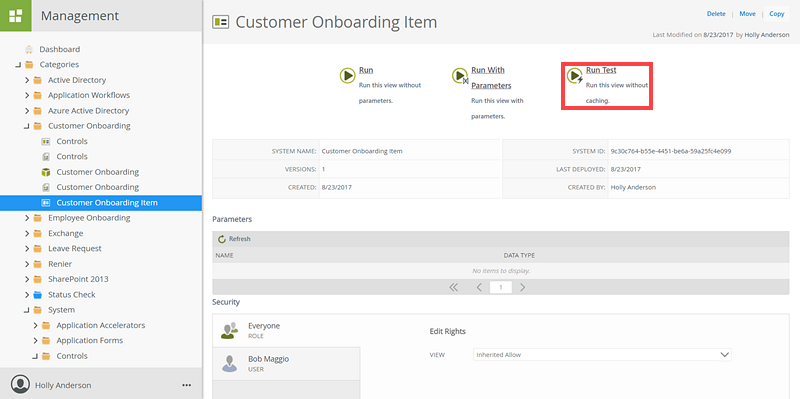This screenshot has width=800, height=399.
Task: Collapse the Customer Onboarding category
Action: [x=27, y=126]
